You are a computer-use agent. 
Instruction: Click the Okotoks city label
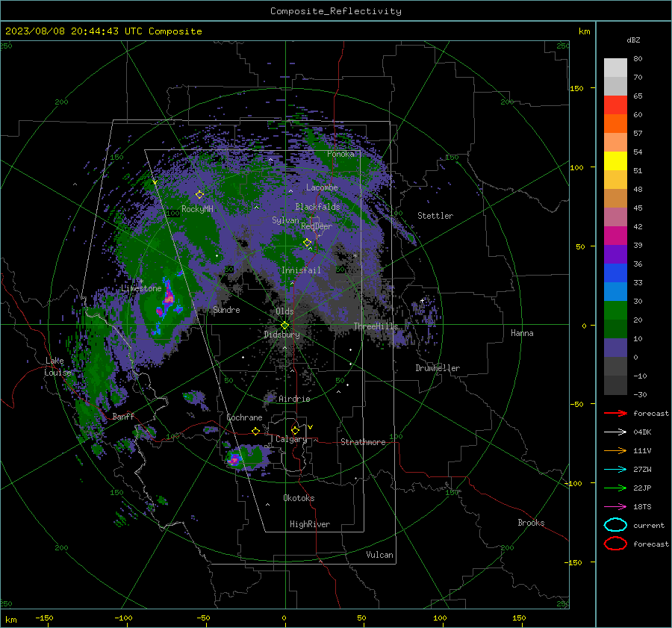click(x=299, y=498)
